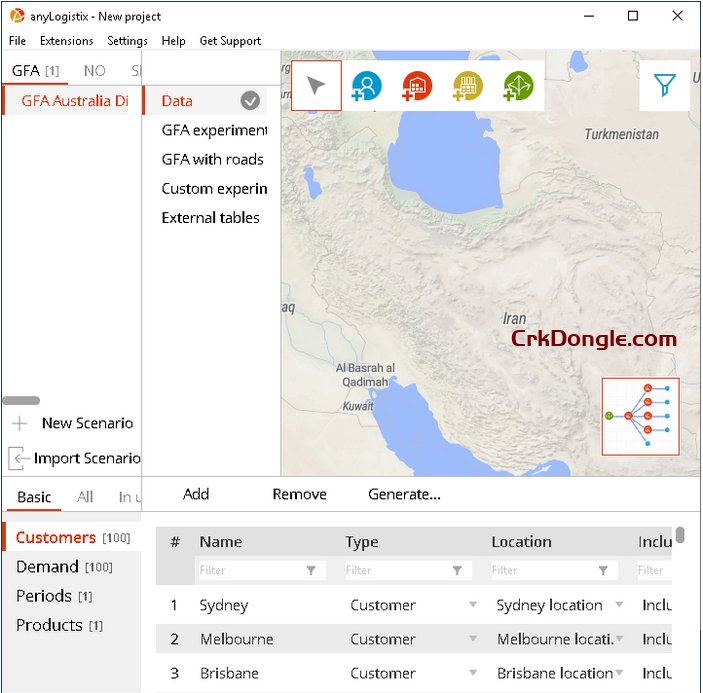Click the add distribution center icon

click(416, 86)
